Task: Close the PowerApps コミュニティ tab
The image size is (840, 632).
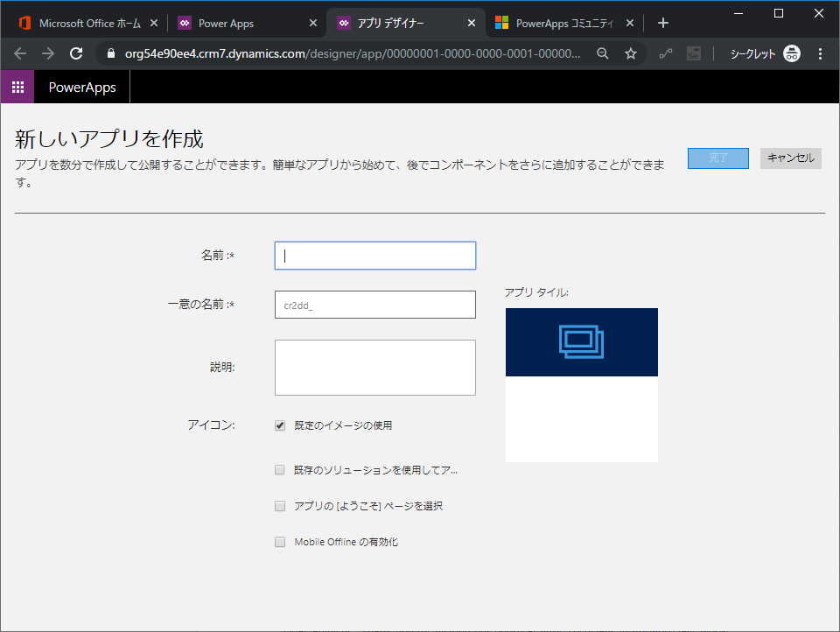Action: coord(630,23)
